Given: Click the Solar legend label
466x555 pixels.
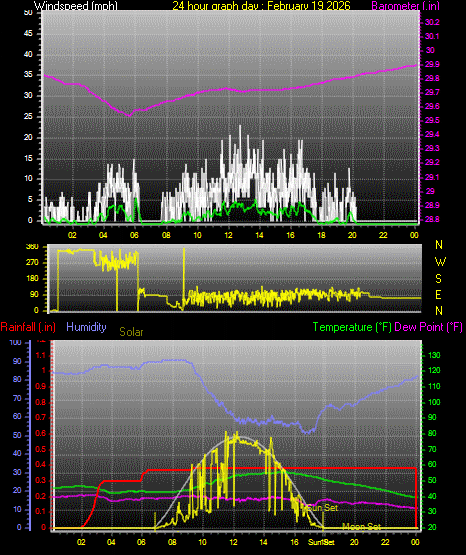Looking at the screenshot, I should [x=131, y=332].
